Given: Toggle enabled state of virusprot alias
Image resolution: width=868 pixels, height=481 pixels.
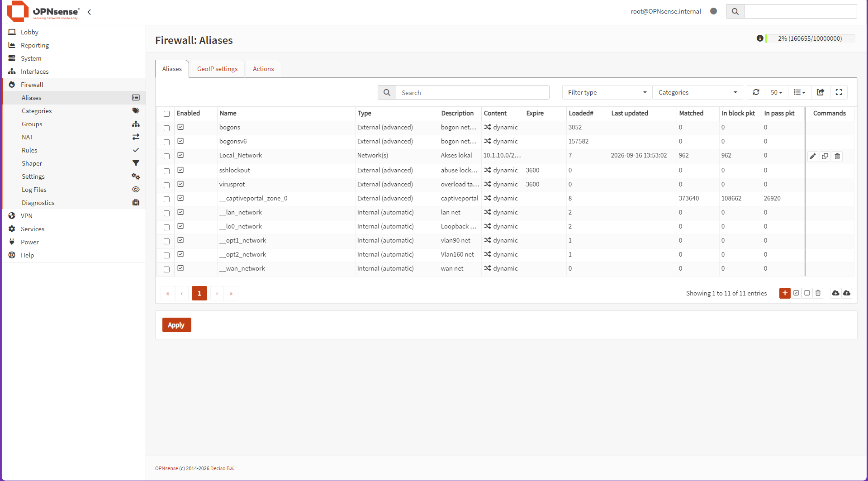Looking at the screenshot, I should click(x=180, y=184).
